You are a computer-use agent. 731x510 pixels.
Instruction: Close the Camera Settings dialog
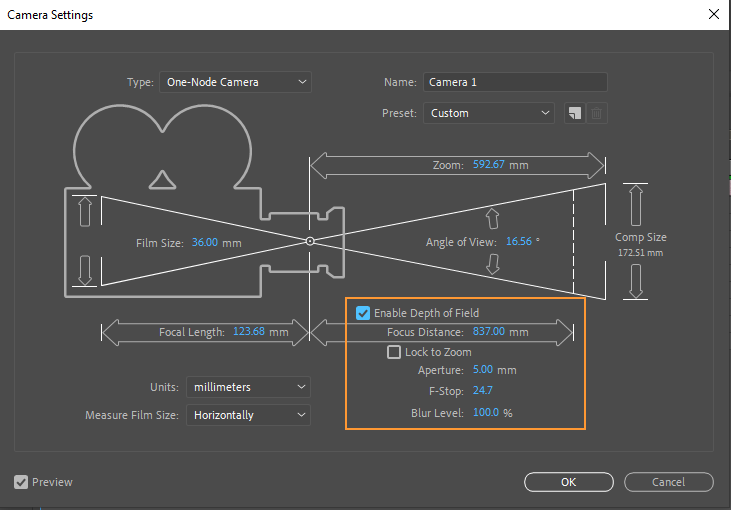tap(714, 14)
